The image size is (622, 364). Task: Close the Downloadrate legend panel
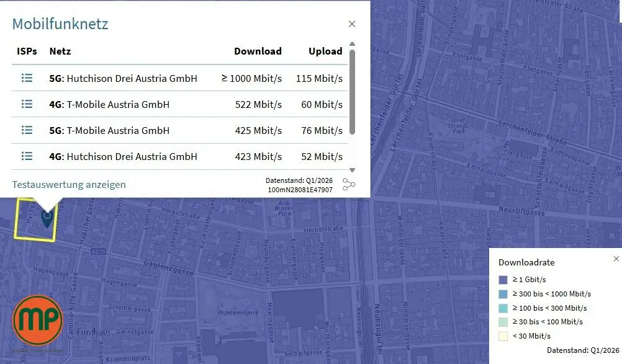[x=616, y=259]
